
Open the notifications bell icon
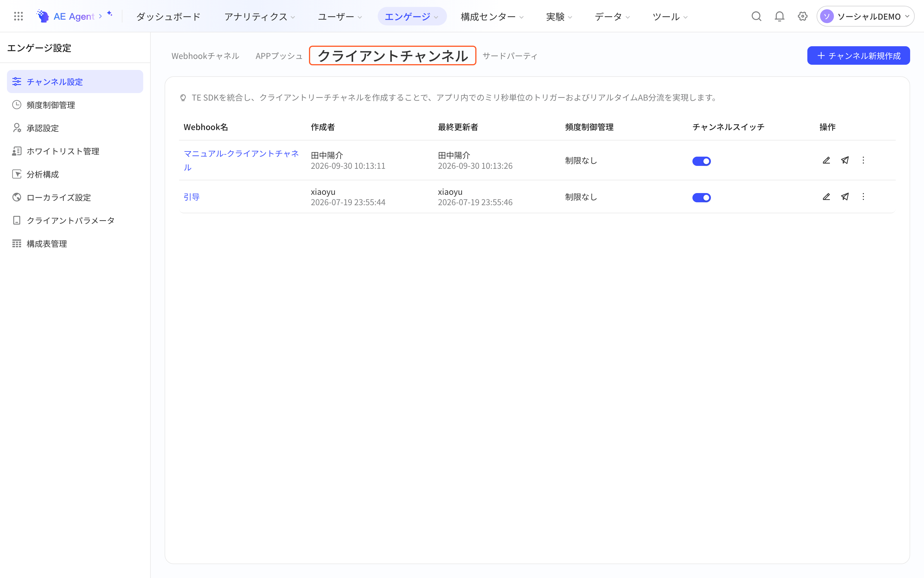(x=779, y=16)
